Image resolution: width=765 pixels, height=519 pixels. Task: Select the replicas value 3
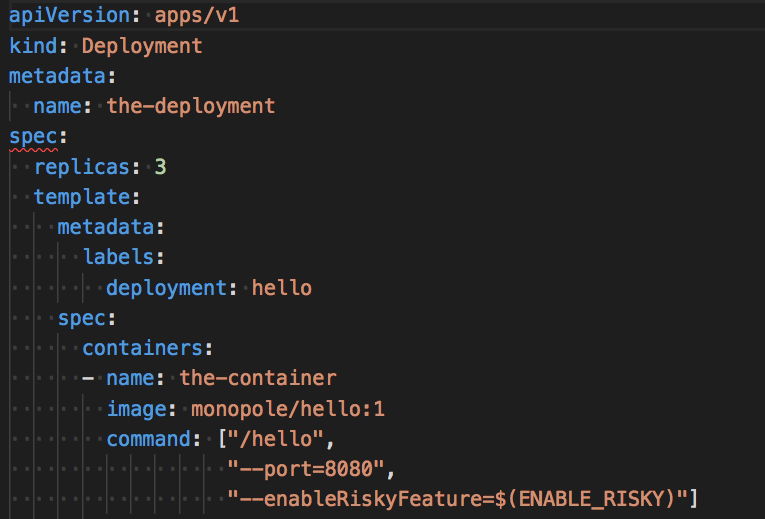(x=161, y=167)
